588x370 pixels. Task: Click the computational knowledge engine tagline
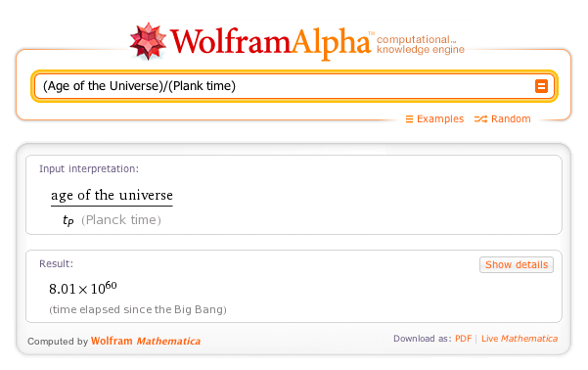421,45
